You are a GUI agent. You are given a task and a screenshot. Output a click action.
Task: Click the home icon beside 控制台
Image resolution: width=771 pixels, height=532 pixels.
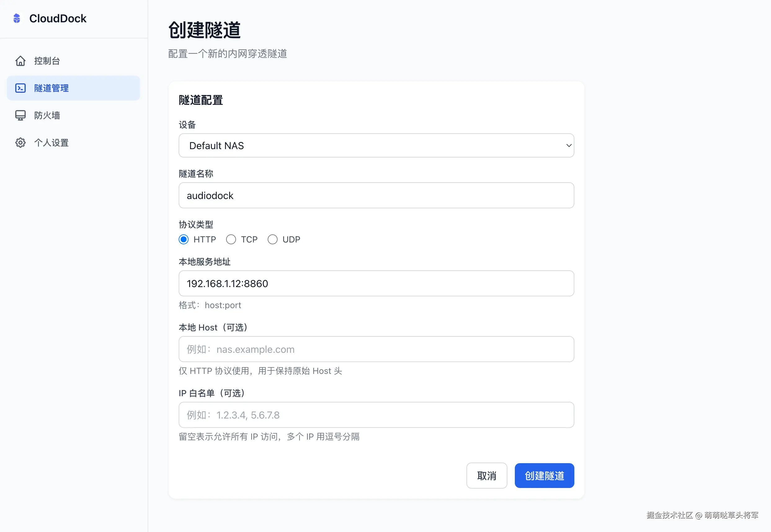[20, 61]
